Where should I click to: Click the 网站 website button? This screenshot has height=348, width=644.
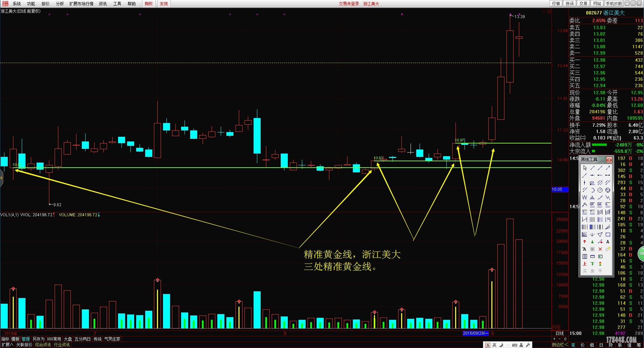coord(597,3)
